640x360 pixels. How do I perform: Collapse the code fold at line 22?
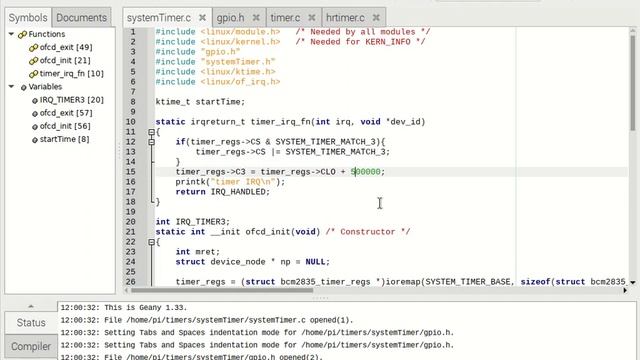click(151, 242)
